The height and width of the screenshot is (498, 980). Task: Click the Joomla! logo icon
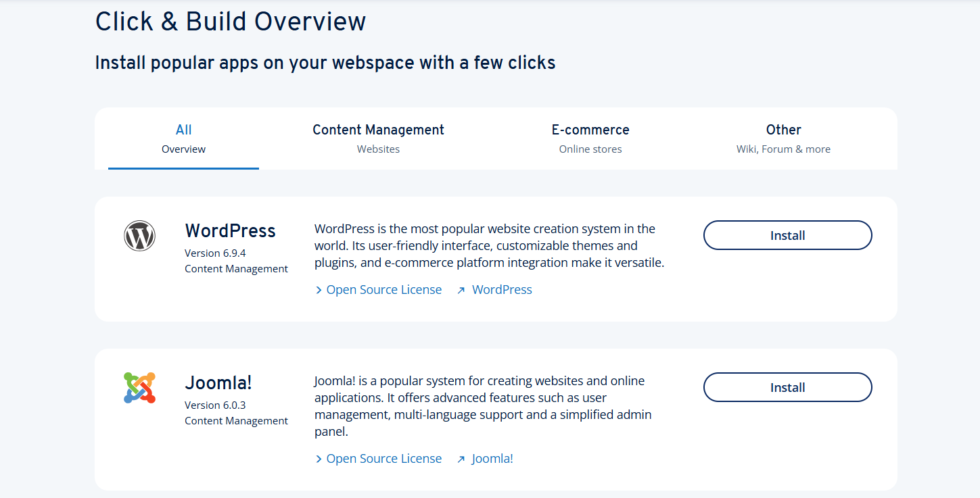(x=140, y=388)
